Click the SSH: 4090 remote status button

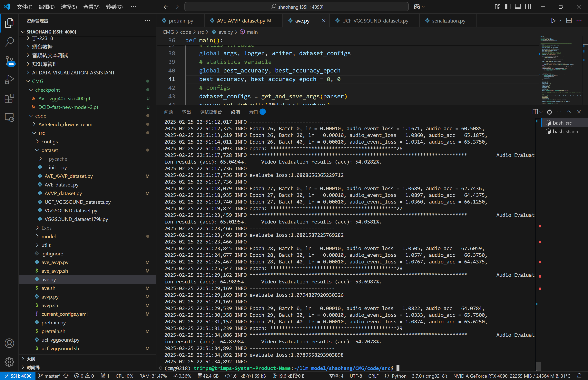pos(18,376)
